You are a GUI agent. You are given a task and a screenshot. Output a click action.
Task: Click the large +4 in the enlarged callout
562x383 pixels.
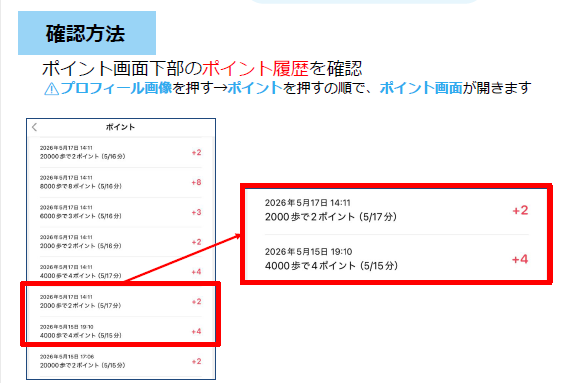coord(520,259)
